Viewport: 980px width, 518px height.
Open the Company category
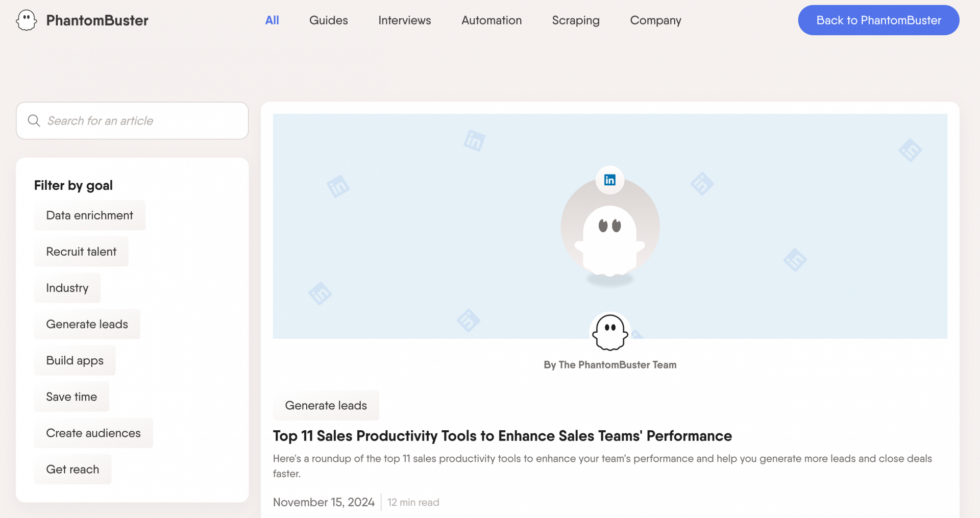[x=655, y=20]
